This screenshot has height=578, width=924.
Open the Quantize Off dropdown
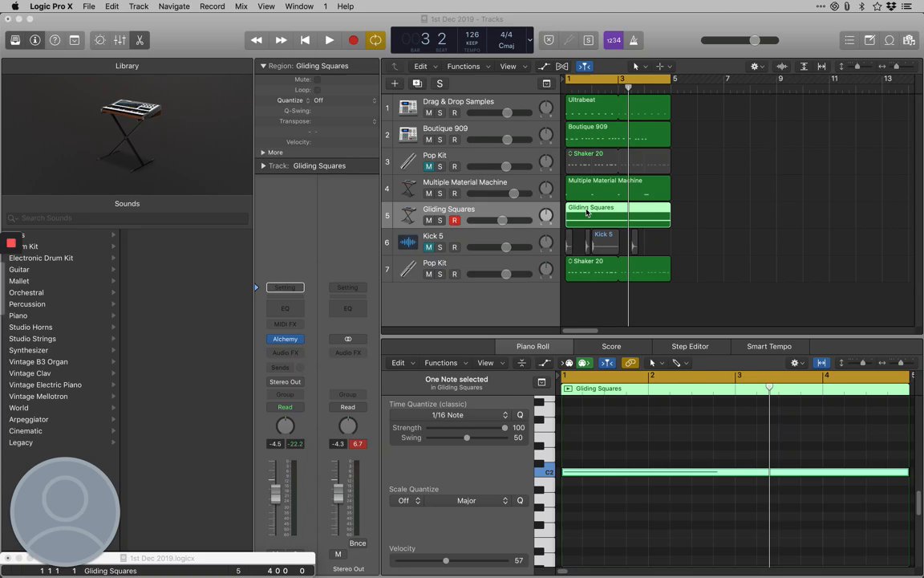tap(345, 100)
